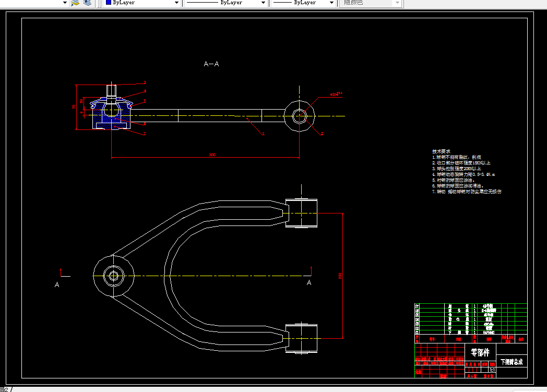Open the ByLayer color control dropdown

(176, 3)
